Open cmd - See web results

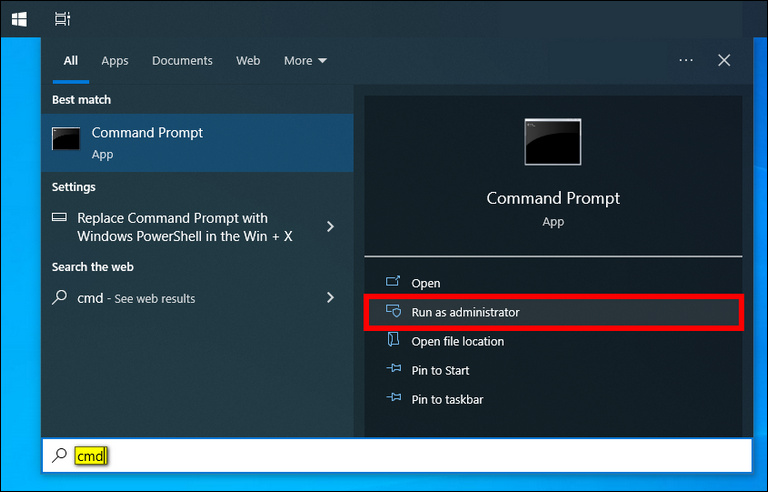[x=197, y=297]
